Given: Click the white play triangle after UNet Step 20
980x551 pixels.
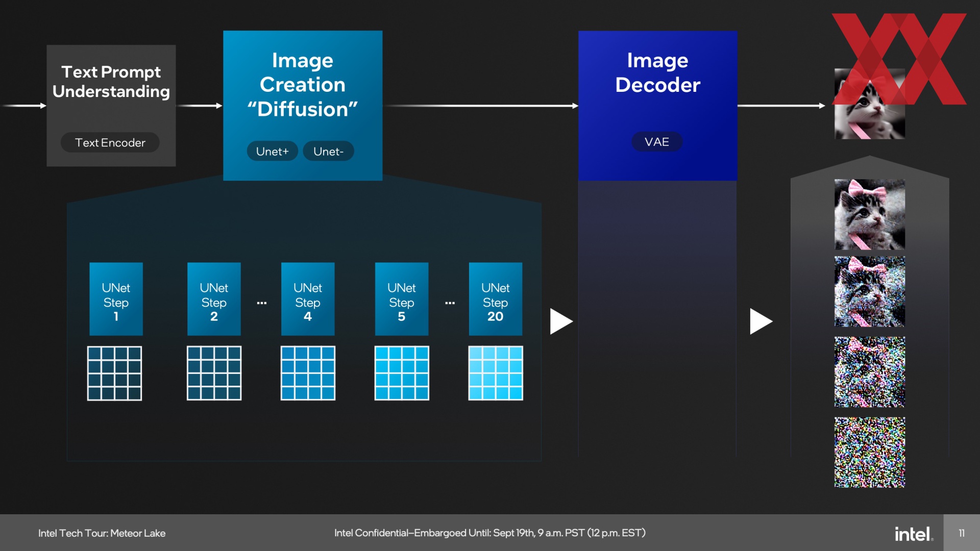Looking at the screenshot, I should (x=561, y=321).
